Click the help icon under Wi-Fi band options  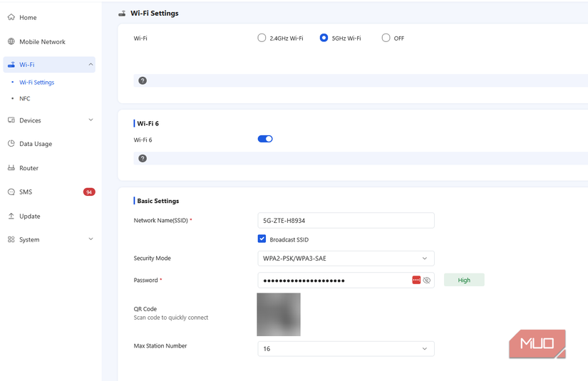point(143,80)
